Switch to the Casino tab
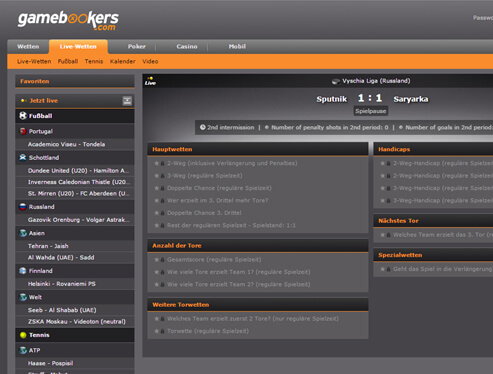 point(187,47)
